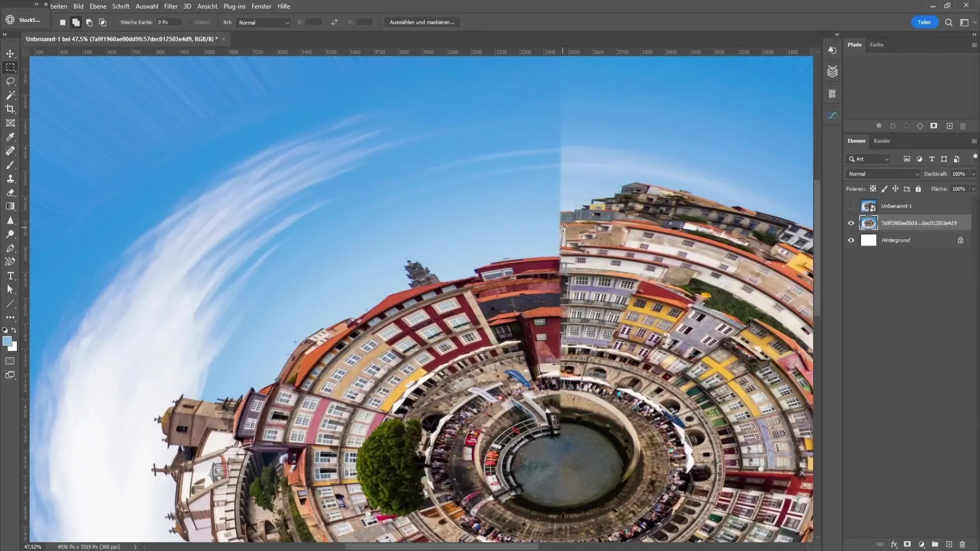Image resolution: width=980 pixels, height=551 pixels.
Task: Toggle visibility of Hintergrund layer
Action: pos(851,240)
